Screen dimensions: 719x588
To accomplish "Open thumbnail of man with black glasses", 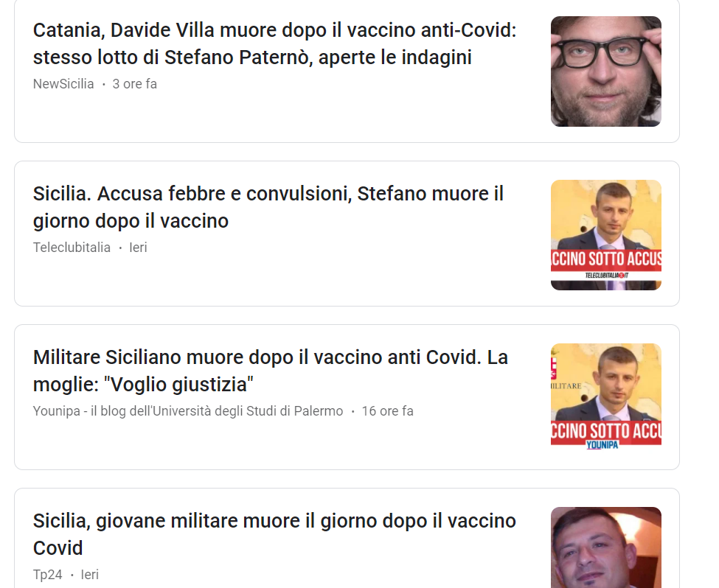I will coord(605,71).
